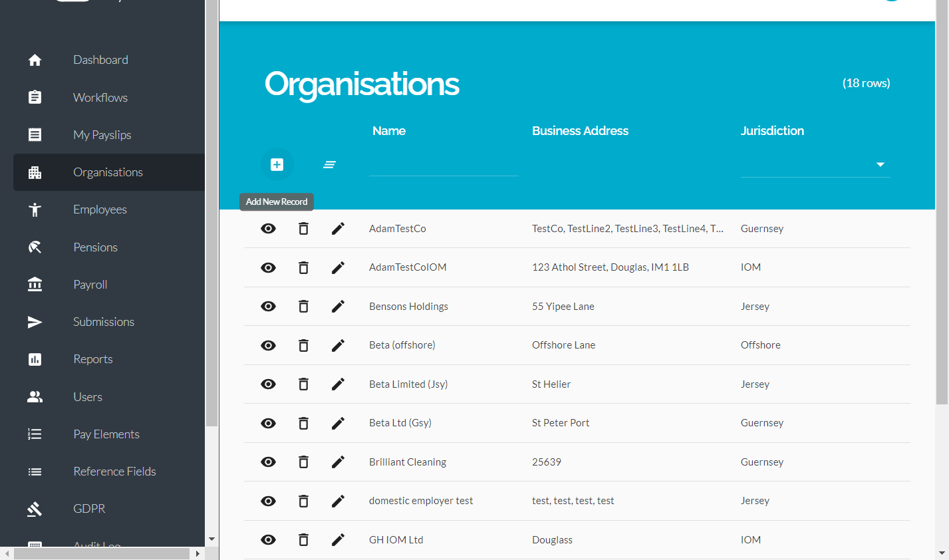Delete the AdamTestCoIOM row
Image resolution: width=949 pixels, height=560 pixels.
point(303,267)
